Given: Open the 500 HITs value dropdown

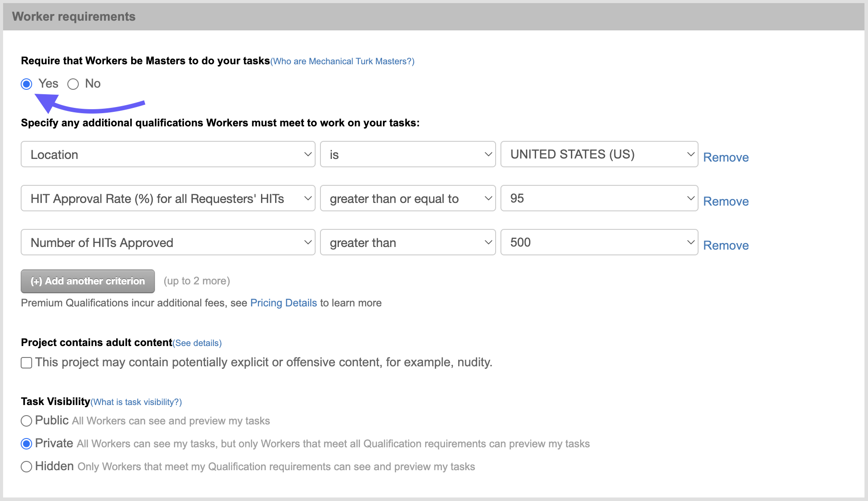Looking at the screenshot, I should coord(599,243).
